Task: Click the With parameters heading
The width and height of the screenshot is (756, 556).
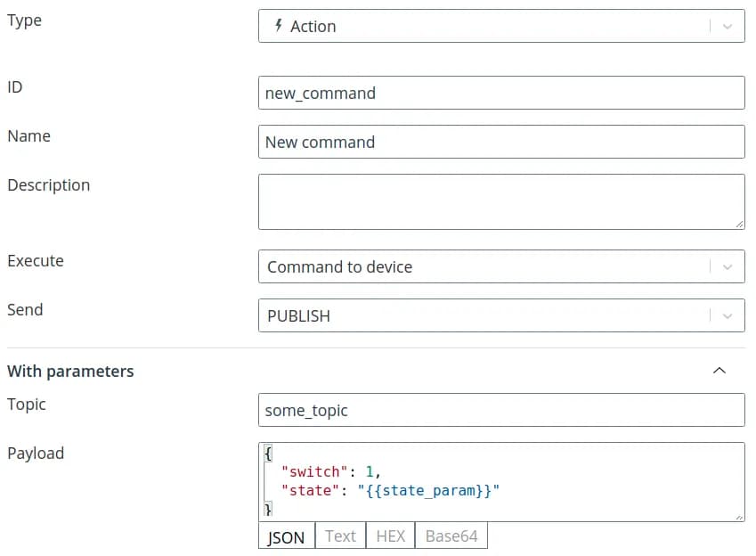Action: (71, 372)
